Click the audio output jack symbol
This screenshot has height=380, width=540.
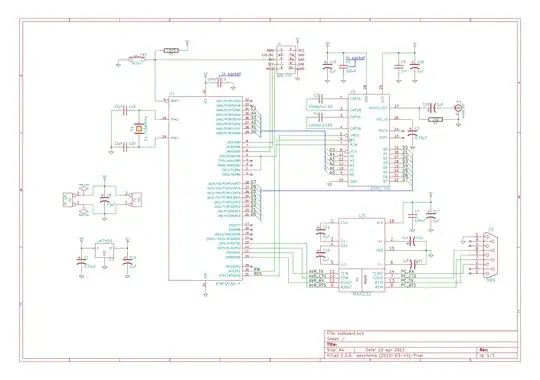(x=458, y=108)
